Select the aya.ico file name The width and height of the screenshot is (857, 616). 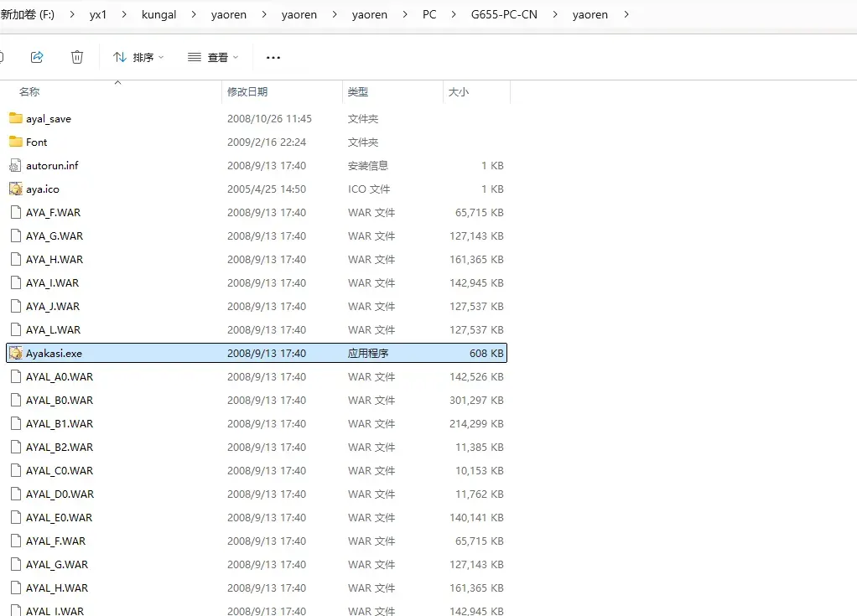click(x=43, y=189)
